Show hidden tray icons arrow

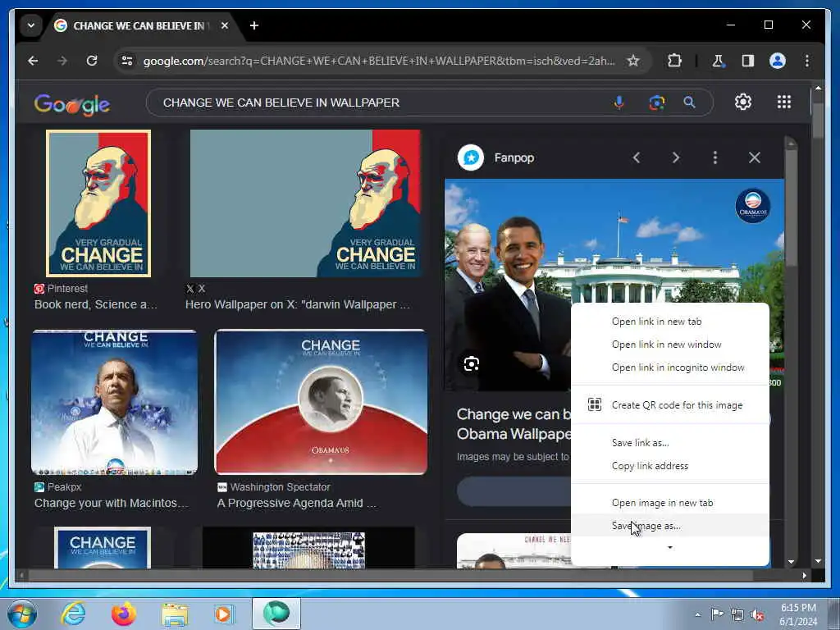tap(697, 614)
